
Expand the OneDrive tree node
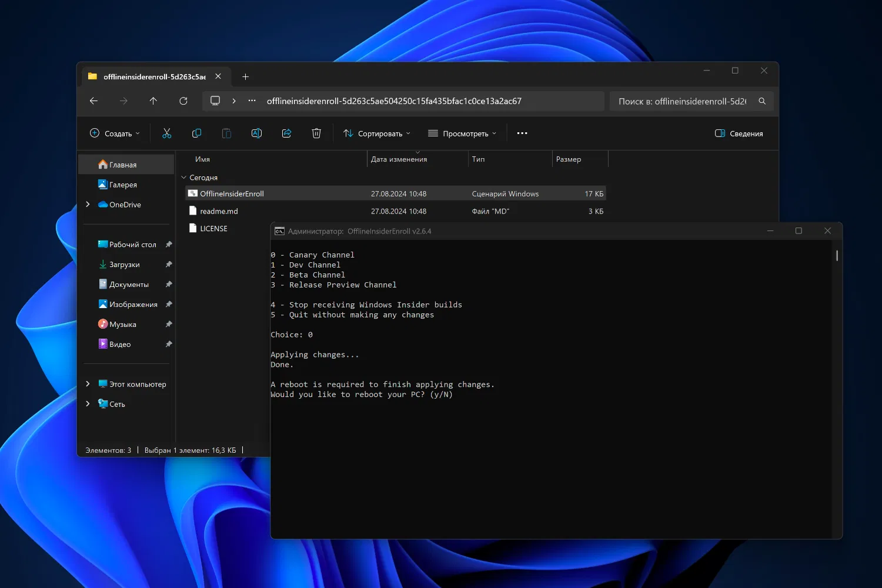tap(88, 205)
